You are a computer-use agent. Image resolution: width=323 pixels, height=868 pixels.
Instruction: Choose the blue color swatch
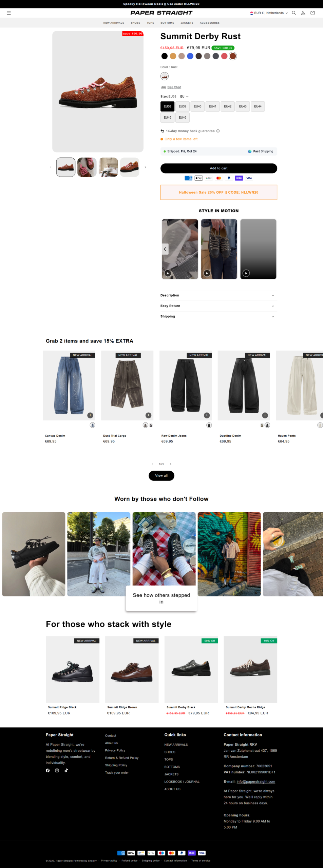[x=190, y=56]
